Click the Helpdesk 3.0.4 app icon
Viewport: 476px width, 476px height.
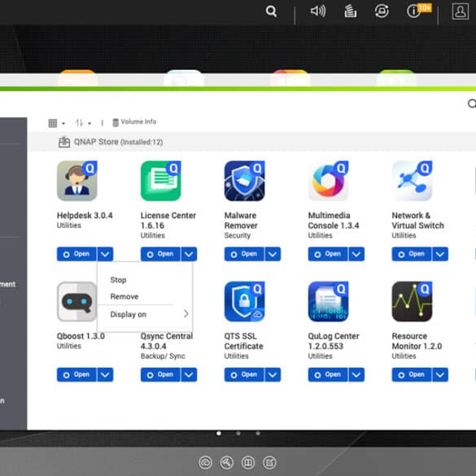point(77,181)
